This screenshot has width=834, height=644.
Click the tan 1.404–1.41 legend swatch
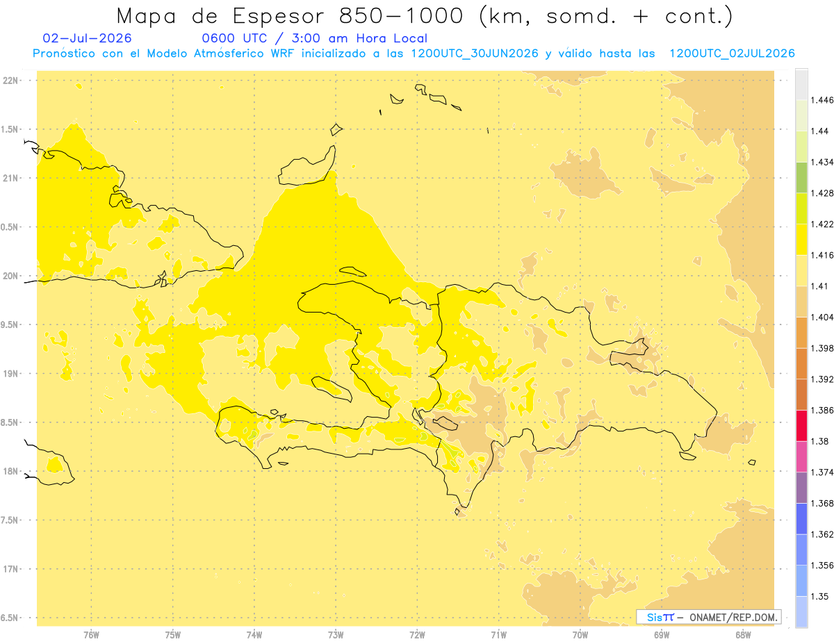click(x=801, y=302)
